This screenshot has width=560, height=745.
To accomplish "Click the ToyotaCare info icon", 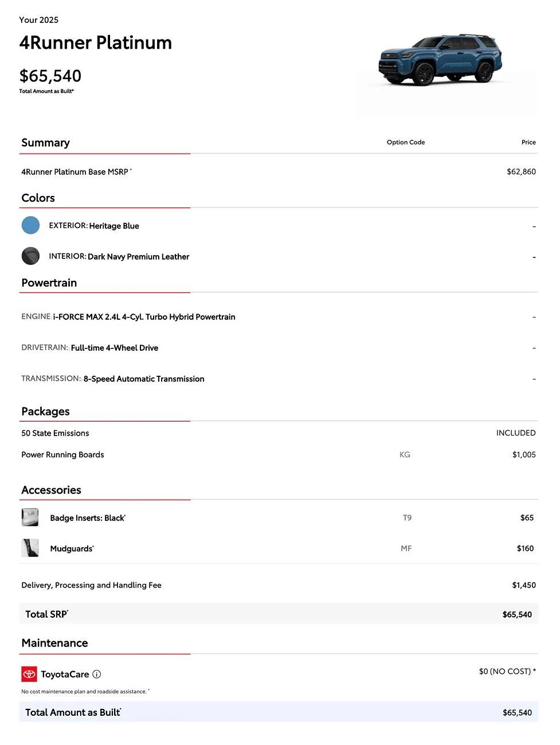I will coord(97,675).
